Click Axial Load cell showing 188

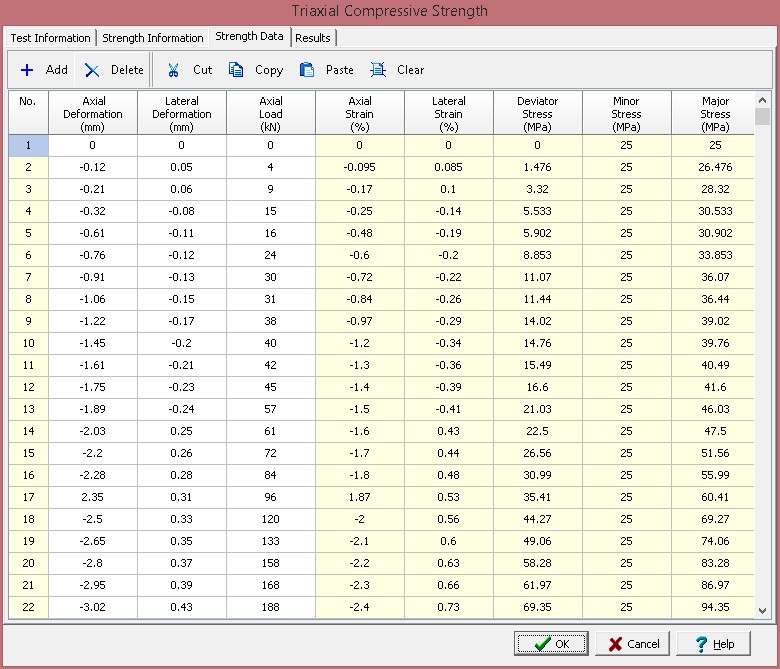(x=270, y=606)
